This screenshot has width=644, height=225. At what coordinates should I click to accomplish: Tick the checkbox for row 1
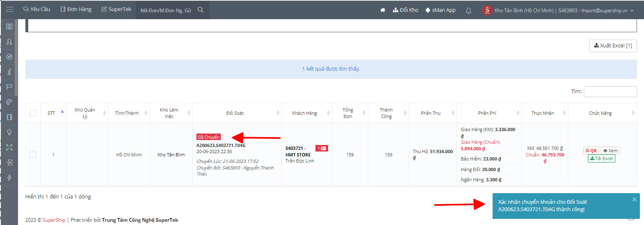[33, 155]
